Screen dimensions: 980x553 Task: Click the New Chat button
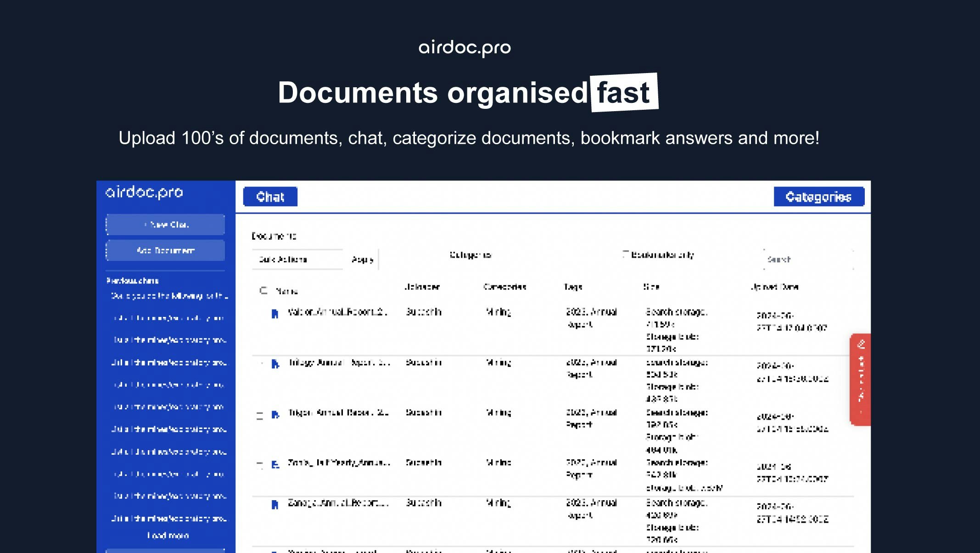(165, 225)
